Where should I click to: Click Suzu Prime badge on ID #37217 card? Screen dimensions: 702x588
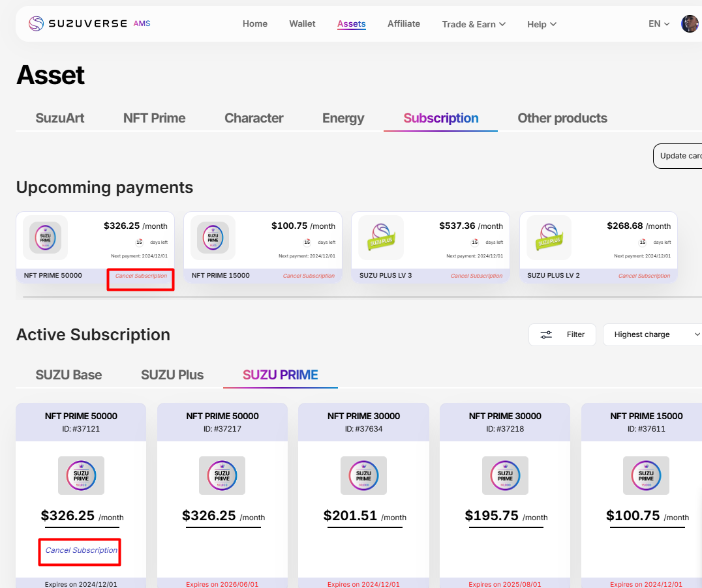222,475
